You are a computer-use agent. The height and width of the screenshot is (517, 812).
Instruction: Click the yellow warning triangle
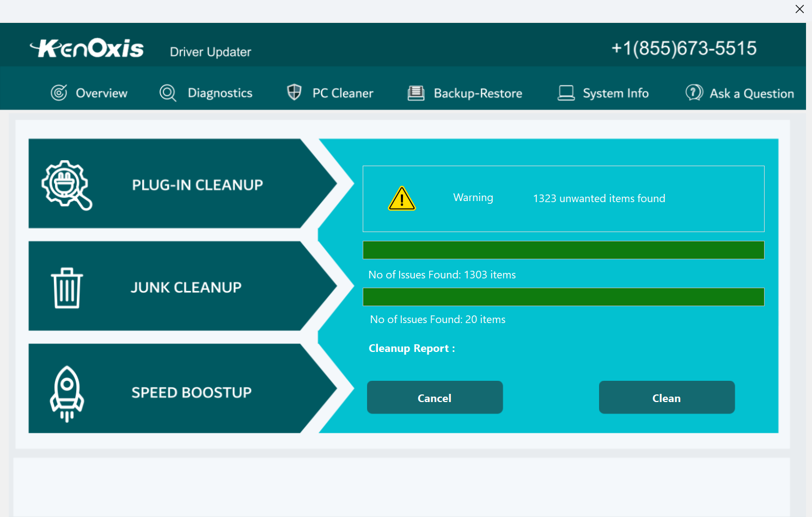[401, 199]
